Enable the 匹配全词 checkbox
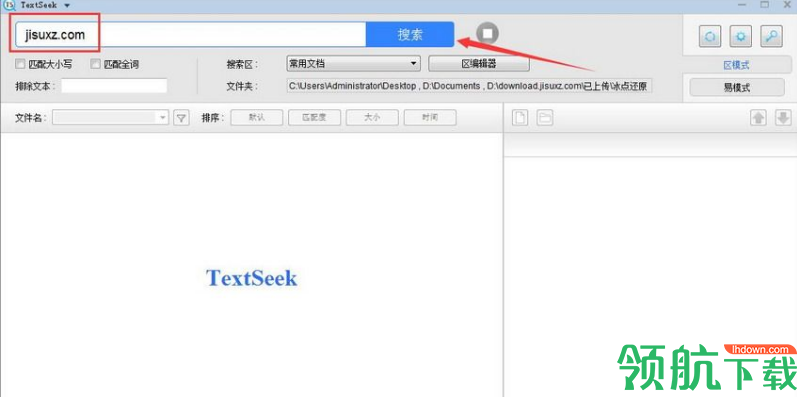The width and height of the screenshot is (797, 397). click(95, 64)
